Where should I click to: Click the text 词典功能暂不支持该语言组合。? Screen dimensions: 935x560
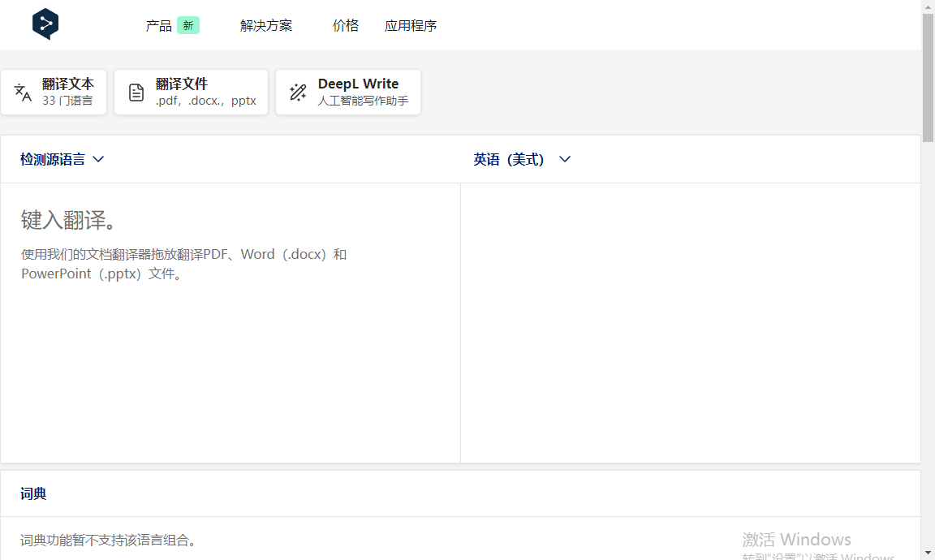coord(109,541)
